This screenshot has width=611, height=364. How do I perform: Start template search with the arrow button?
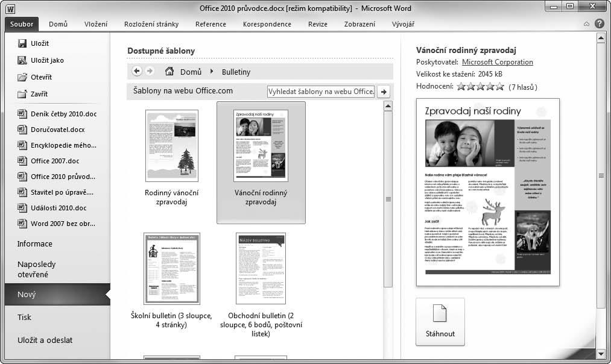click(x=384, y=92)
